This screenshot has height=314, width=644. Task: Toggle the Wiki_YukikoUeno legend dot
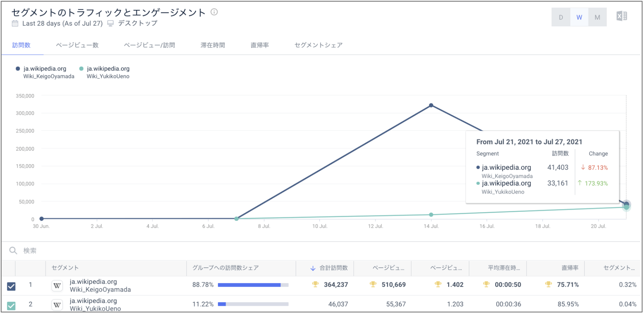pos(81,69)
